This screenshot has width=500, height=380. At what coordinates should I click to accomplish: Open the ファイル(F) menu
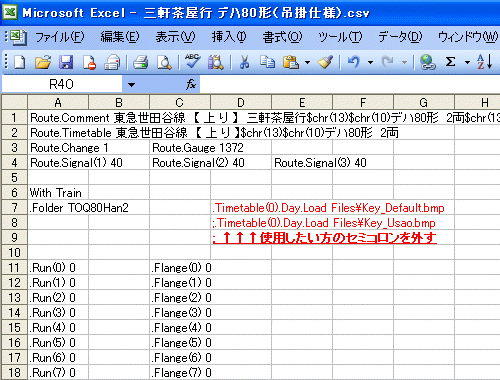tap(59, 37)
